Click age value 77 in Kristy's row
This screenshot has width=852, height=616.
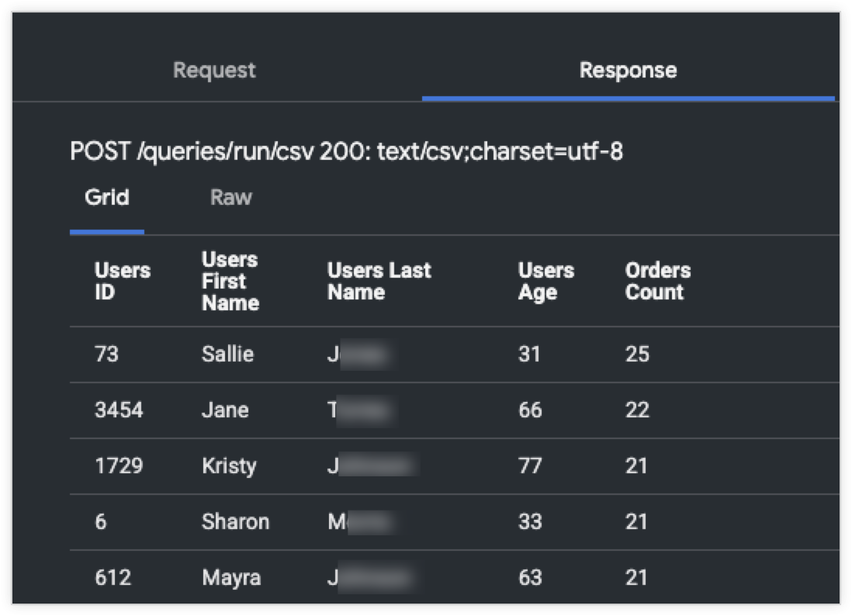pyautogui.click(x=530, y=466)
